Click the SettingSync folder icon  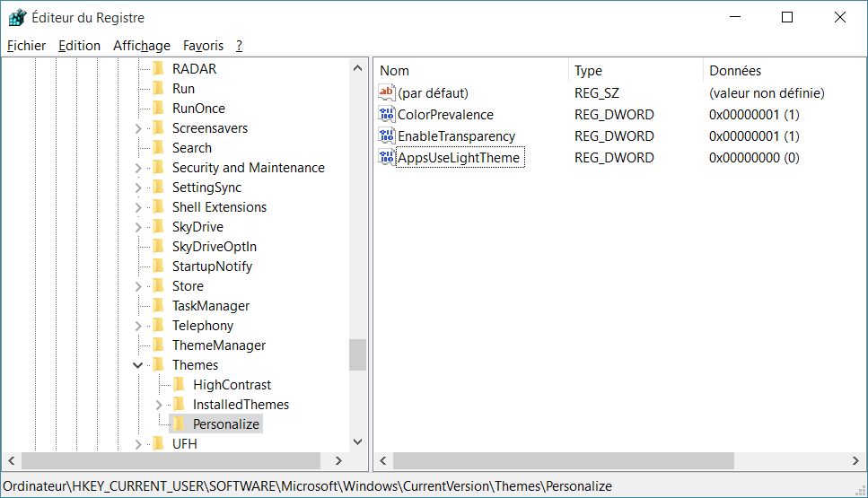tap(158, 187)
